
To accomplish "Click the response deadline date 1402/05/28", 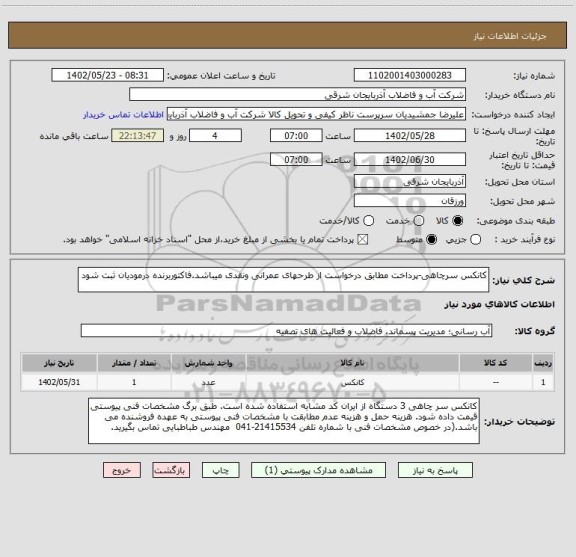I will coord(410,136).
